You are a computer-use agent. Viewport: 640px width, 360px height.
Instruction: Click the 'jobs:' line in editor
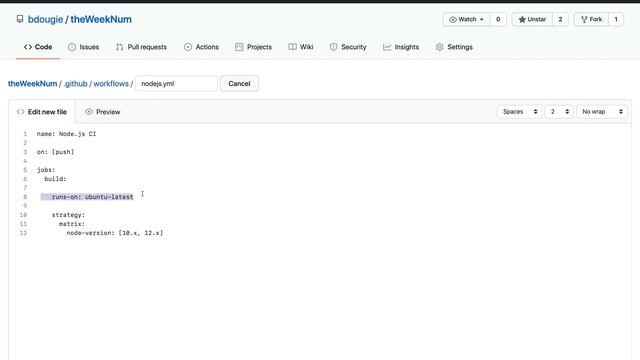(x=46, y=170)
